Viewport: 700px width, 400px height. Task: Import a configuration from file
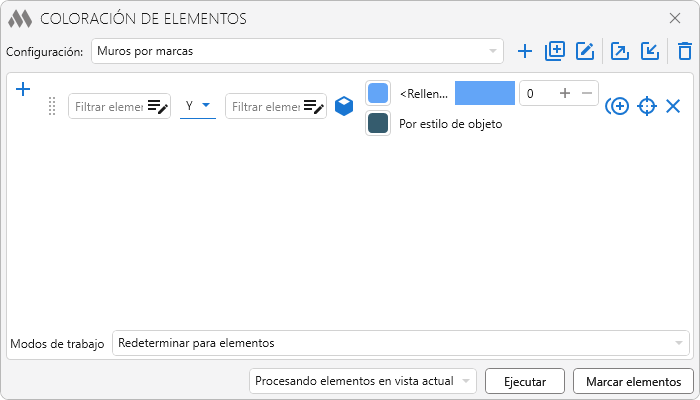pos(650,51)
